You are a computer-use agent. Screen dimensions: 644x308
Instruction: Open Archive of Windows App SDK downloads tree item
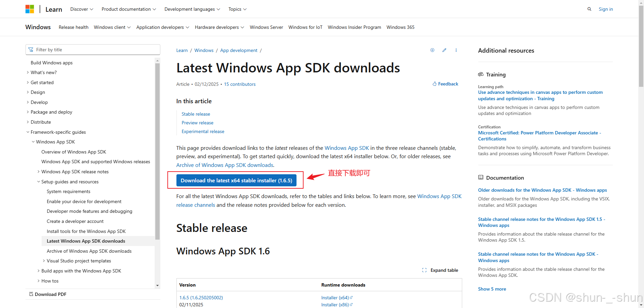(x=89, y=251)
